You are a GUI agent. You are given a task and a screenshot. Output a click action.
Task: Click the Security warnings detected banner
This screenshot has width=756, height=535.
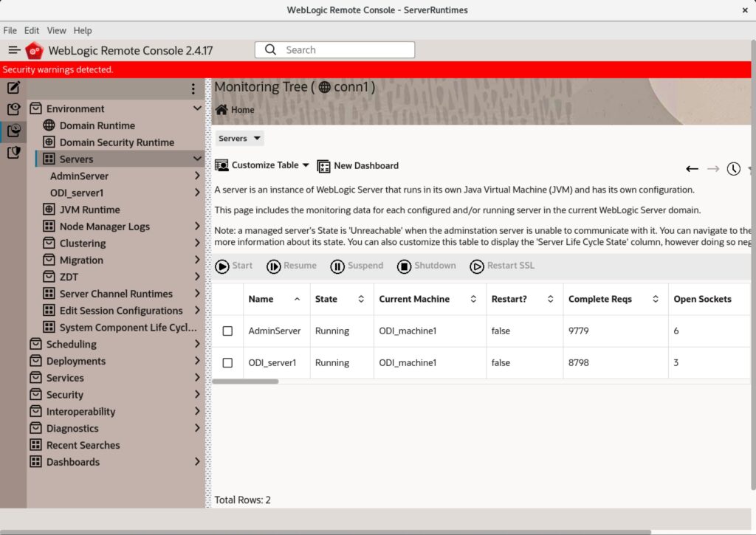[375, 69]
